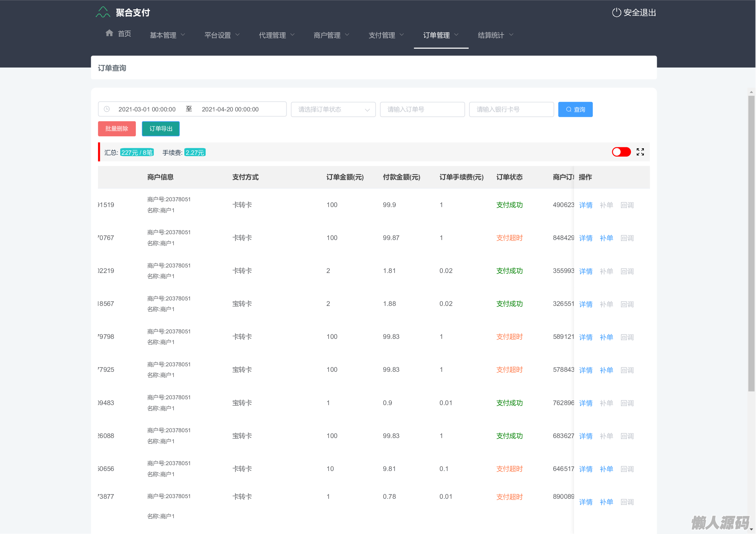Image resolution: width=756 pixels, height=534 pixels.
Task: Expand the 基本管理 menu chevron
Action: point(183,35)
